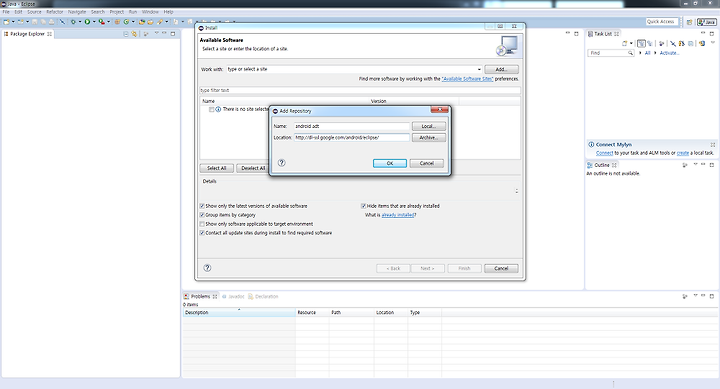Toggle Link with Editor in Package Explorer
Viewport: 720px width, 389px height.
(134, 34)
